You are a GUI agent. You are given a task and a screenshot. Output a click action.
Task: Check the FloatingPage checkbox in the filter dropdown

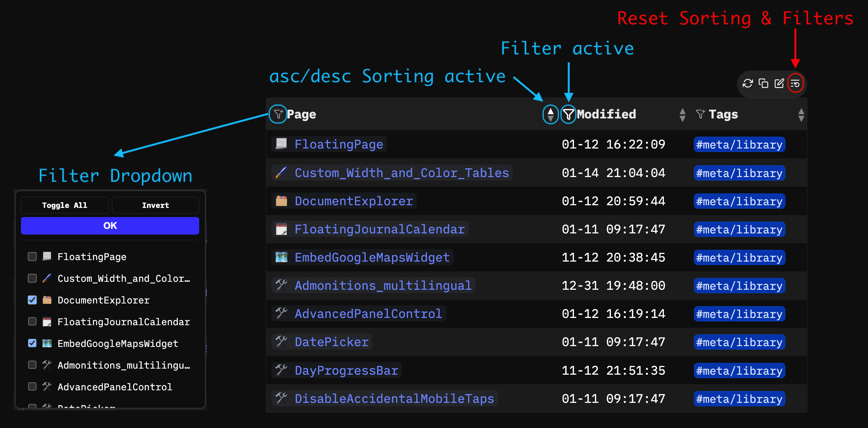(x=32, y=257)
